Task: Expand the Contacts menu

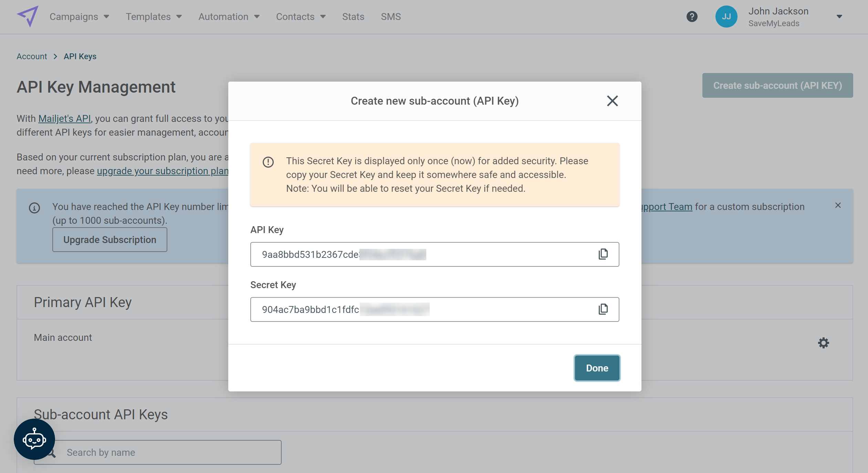Action: click(301, 17)
